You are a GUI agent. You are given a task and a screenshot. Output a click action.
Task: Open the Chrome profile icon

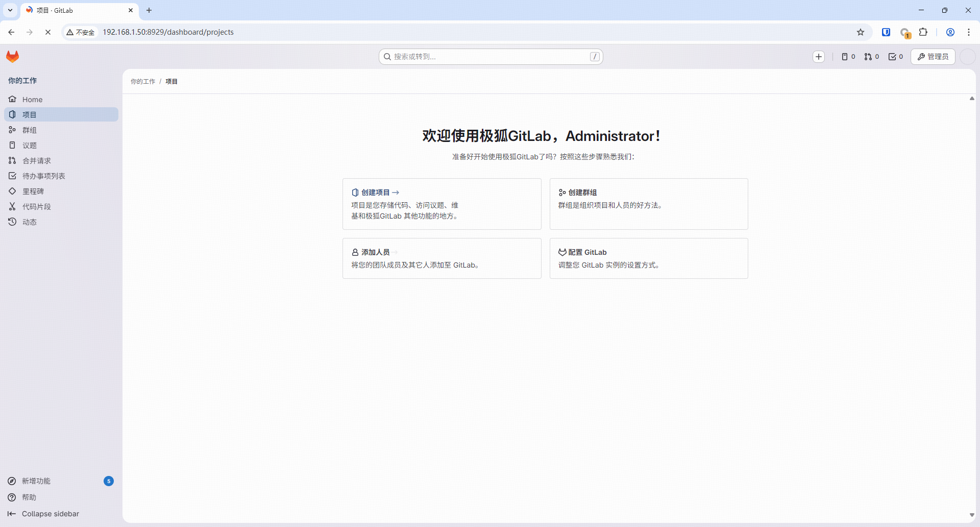pos(950,32)
